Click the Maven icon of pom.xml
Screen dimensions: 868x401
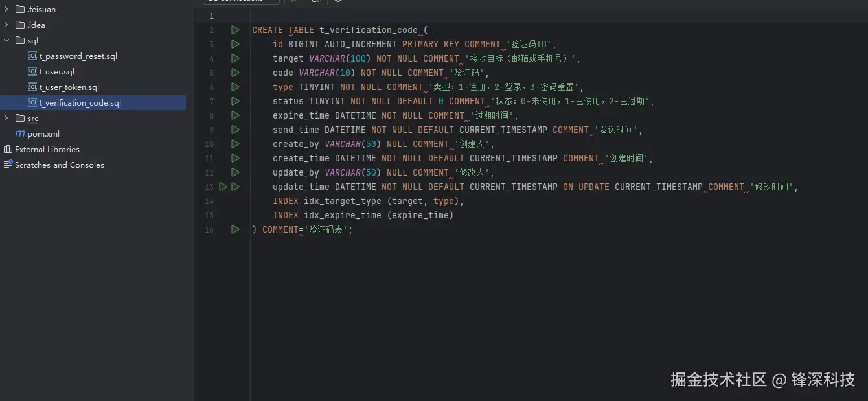(x=20, y=133)
